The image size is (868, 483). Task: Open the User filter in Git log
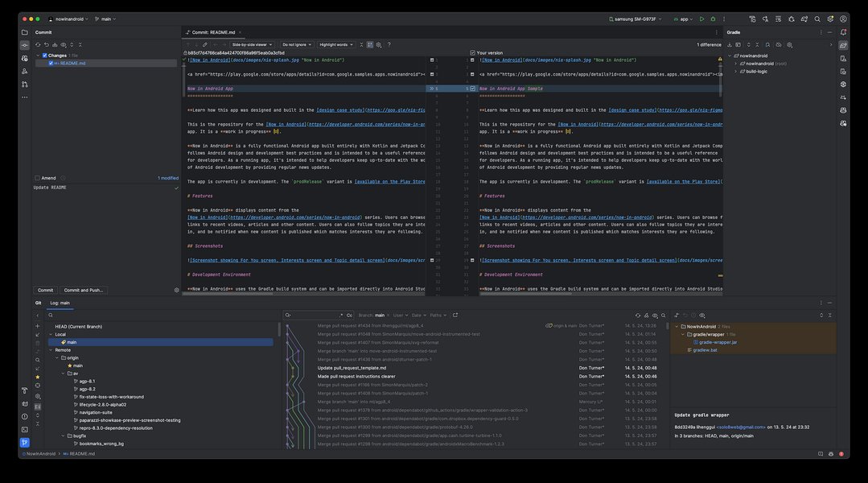click(401, 316)
